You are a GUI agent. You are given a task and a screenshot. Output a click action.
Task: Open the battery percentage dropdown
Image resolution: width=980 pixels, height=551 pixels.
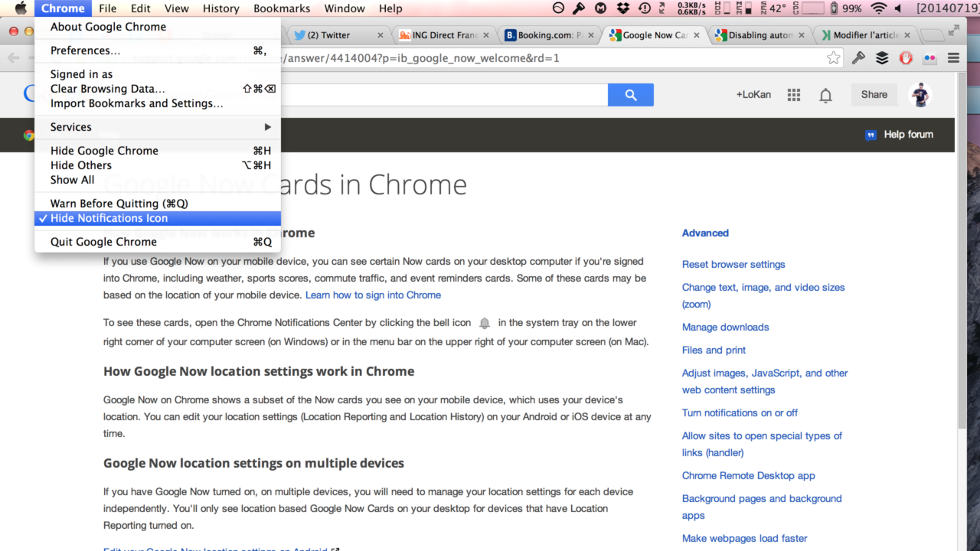pyautogui.click(x=849, y=8)
